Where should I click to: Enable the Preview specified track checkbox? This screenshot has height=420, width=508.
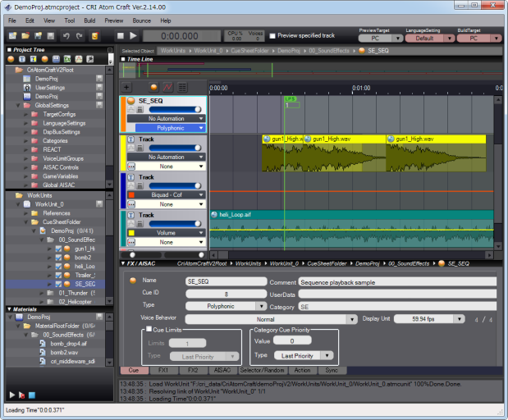272,36
